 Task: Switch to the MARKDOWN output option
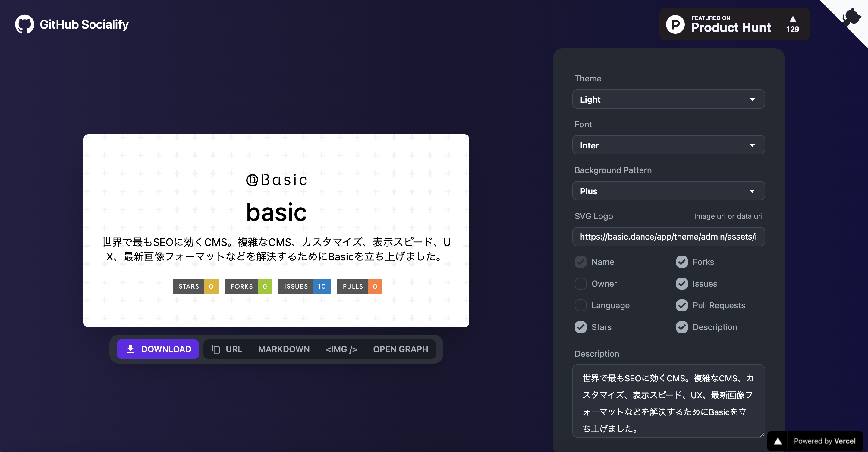tap(284, 349)
